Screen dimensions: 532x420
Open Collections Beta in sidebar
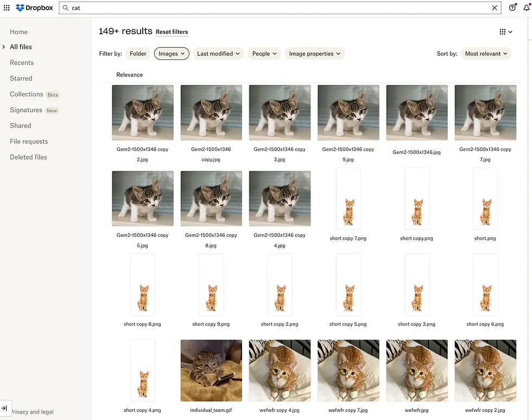[34, 95]
